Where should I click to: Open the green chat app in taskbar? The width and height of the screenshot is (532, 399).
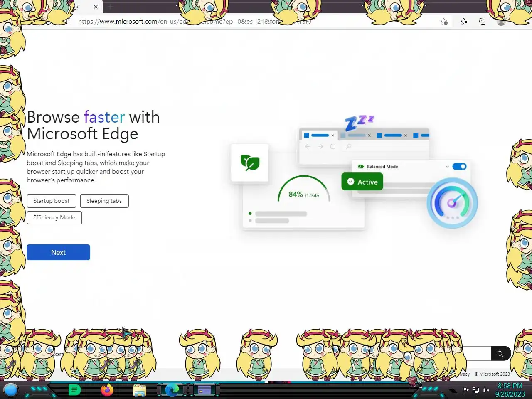point(74,390)
